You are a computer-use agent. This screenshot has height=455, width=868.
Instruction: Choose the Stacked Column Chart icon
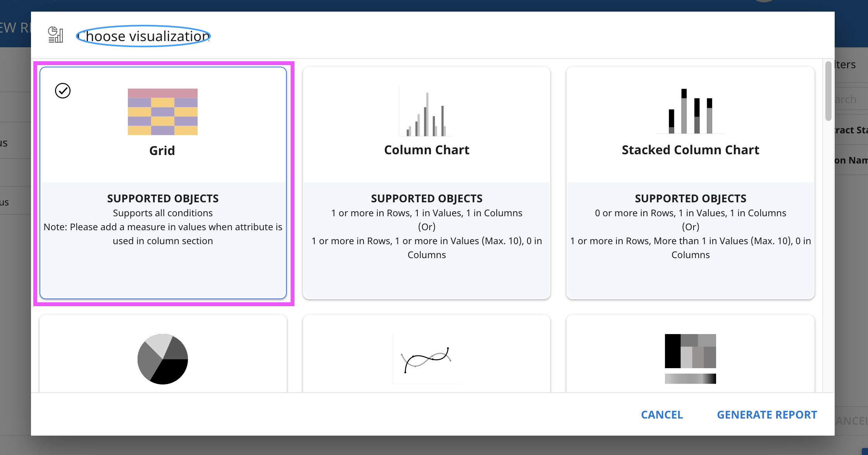tap(690, 112)
